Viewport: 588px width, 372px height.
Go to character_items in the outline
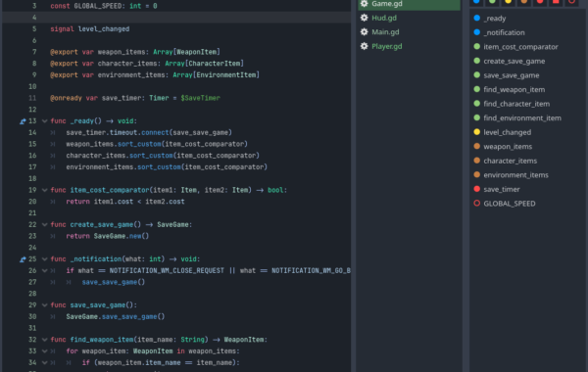pos(510,161)
